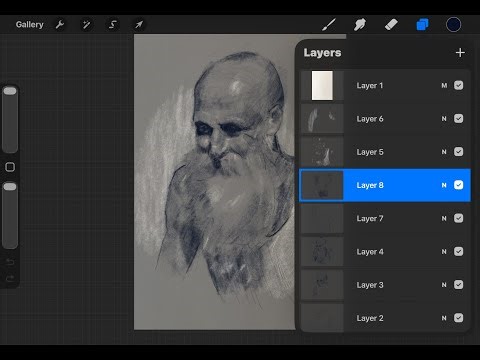Select Layer 4 thumbnail
The width and height of the screenshot is (480, 360).
[322, 251]
